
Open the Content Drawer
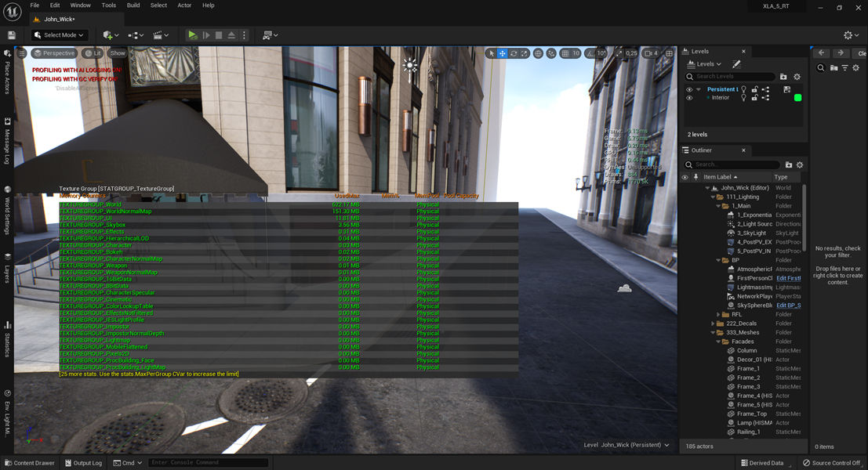(x=29, y=463)
